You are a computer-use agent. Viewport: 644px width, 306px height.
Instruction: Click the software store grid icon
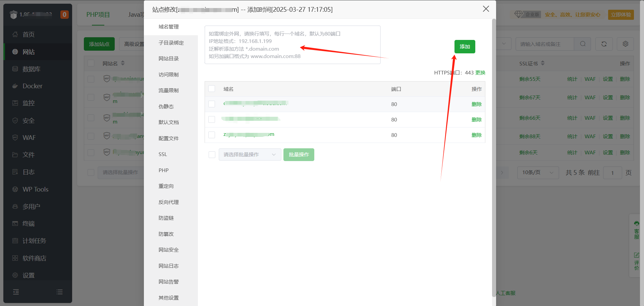[x=15, y=258]
